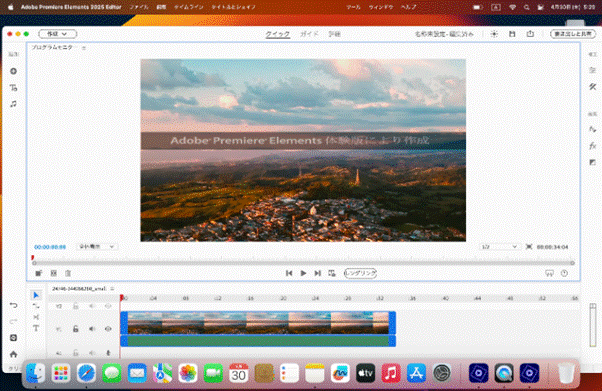Click the blue current timecode field
The height and width of the screenshot is (391, 602).
(x=50, y=247)
